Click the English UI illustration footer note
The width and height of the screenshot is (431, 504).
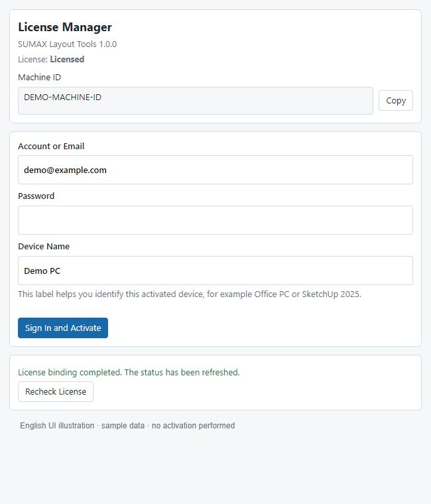point(57,426)
